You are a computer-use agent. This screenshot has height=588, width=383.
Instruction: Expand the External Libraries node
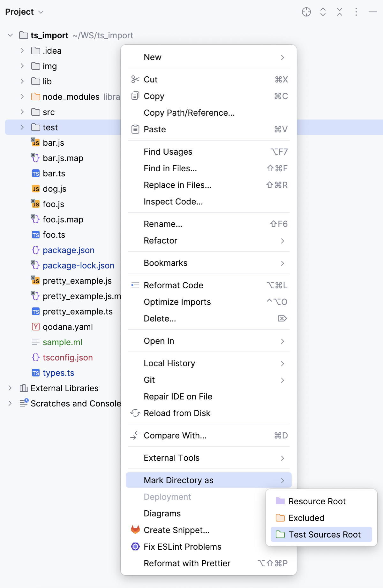pos(10,388)
